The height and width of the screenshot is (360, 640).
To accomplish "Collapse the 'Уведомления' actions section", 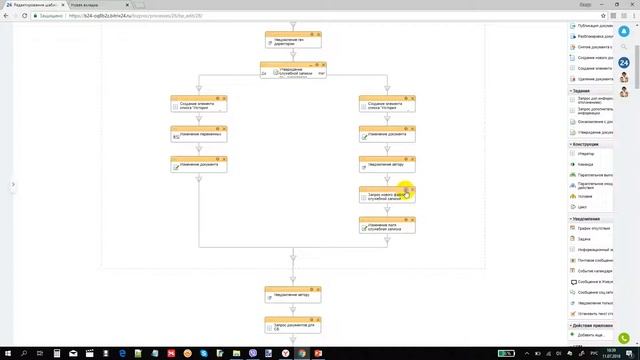I will coord(584,219).
